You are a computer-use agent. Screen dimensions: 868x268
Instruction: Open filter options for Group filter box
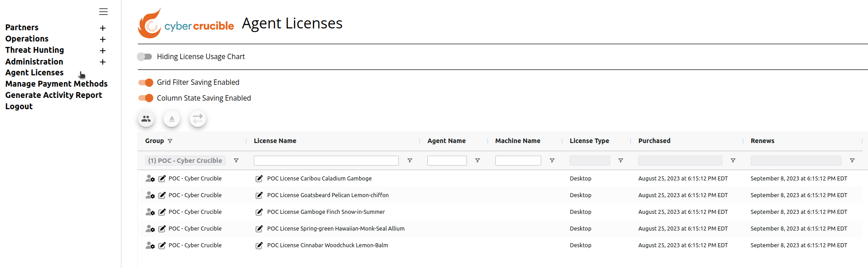click(x=236, y=161)
